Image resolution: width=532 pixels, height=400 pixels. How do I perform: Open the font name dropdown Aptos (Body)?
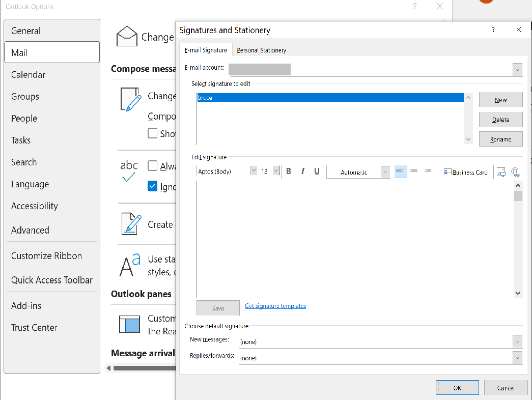pyautogui.click(x=254, y=170)
